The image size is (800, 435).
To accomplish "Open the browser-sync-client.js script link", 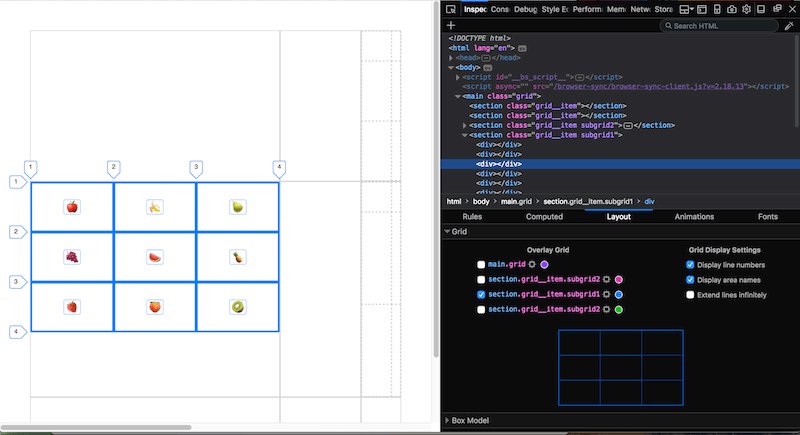I will pyautogui.click(x=651, y=86).
